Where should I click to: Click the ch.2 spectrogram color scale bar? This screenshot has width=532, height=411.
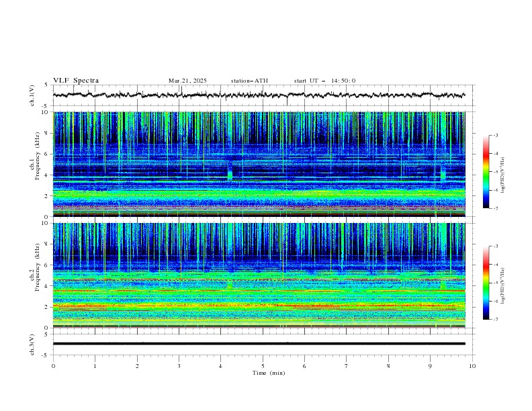[x=486, y=283]
